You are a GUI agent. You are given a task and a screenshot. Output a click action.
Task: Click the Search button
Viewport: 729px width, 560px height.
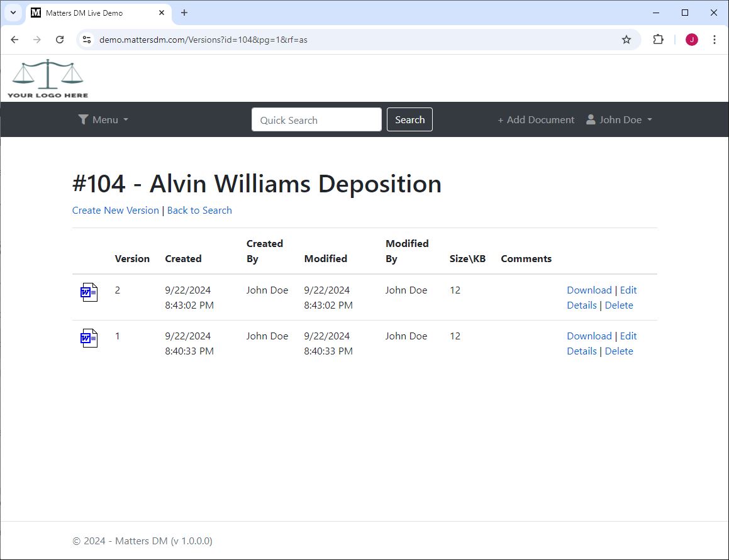(x=409, y=119)
